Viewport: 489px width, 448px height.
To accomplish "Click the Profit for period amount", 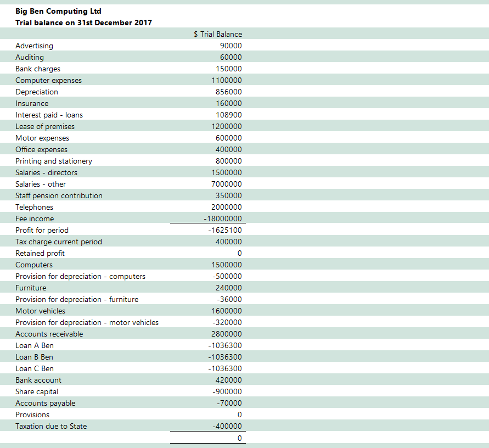I will (x=225, y=230).
